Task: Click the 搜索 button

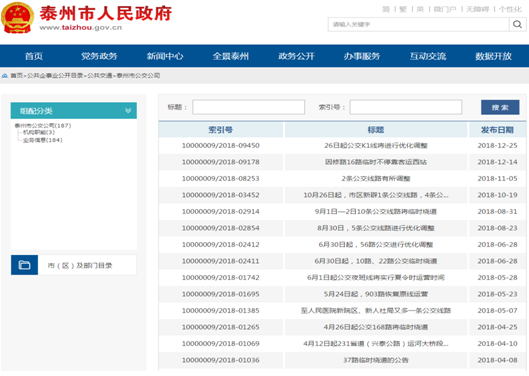Action: point(500,107)
